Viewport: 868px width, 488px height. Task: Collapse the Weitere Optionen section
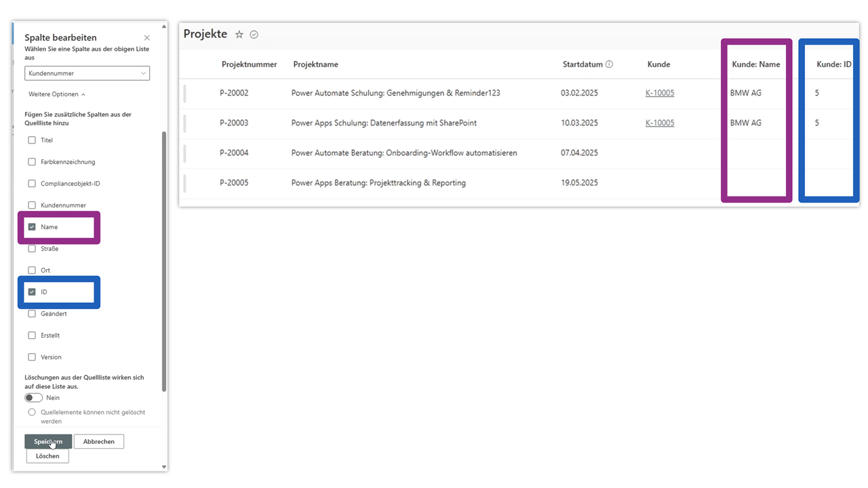(x=57, y=94)
